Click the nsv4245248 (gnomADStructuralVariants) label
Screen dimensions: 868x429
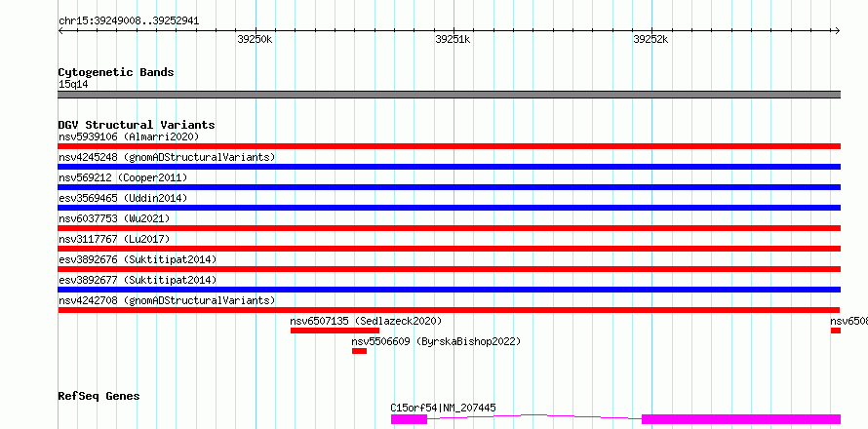point(167,157)
